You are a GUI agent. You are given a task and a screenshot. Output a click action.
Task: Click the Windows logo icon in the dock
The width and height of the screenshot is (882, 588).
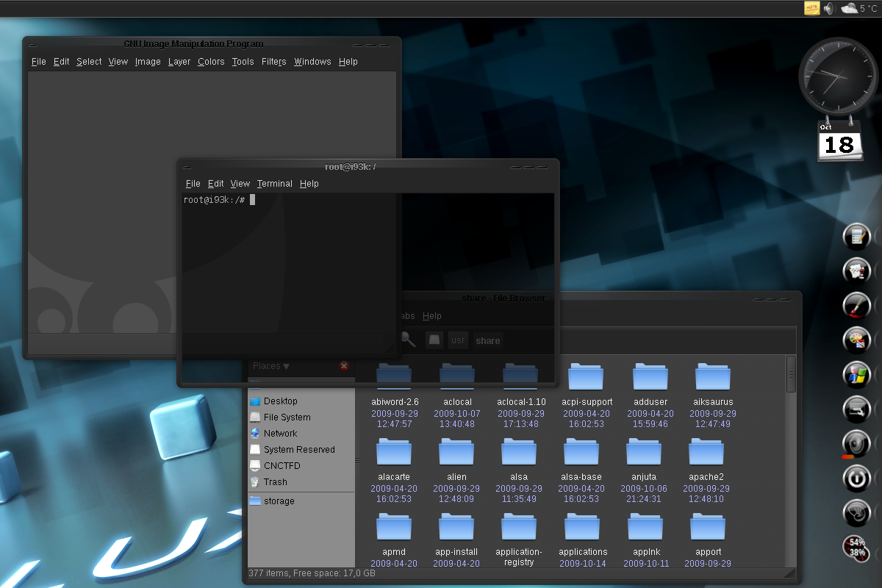tap(856, 374)
